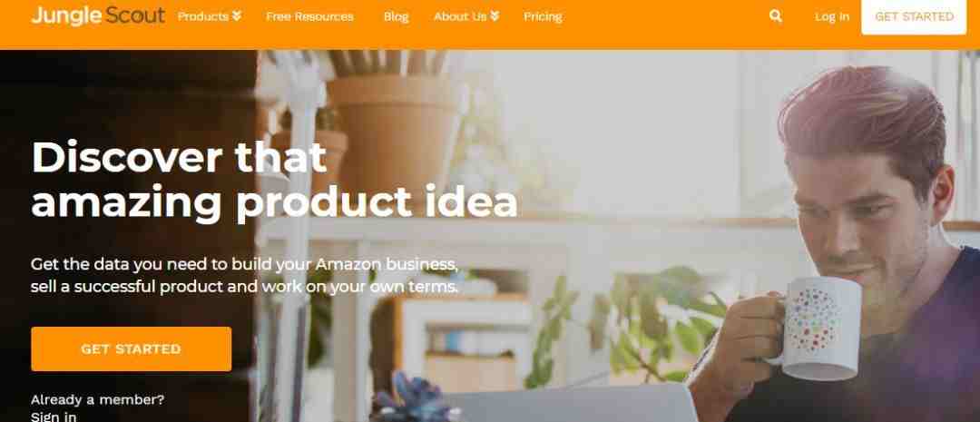
Task: Follow the Sign in link
Action: (x=54, y=417)
